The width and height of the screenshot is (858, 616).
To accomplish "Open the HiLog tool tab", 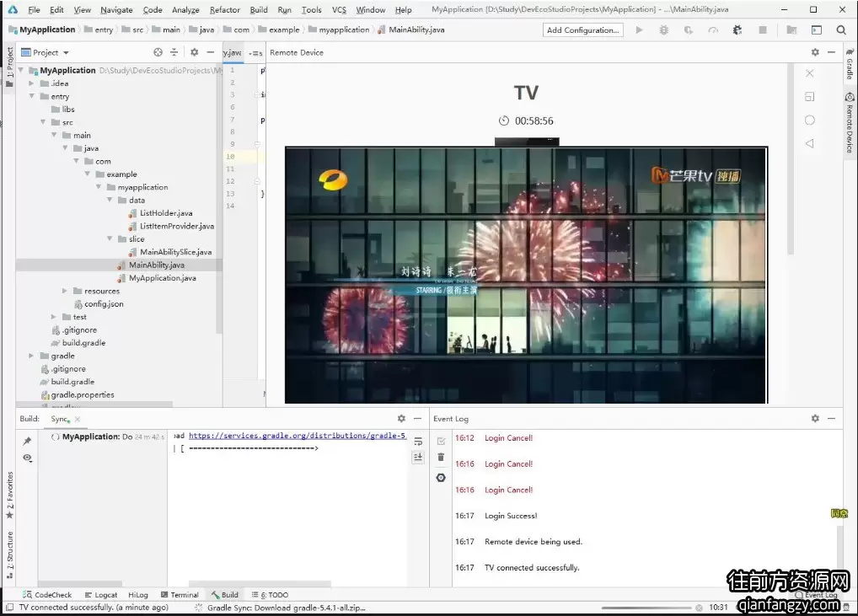I will click(x=138, y=595).
